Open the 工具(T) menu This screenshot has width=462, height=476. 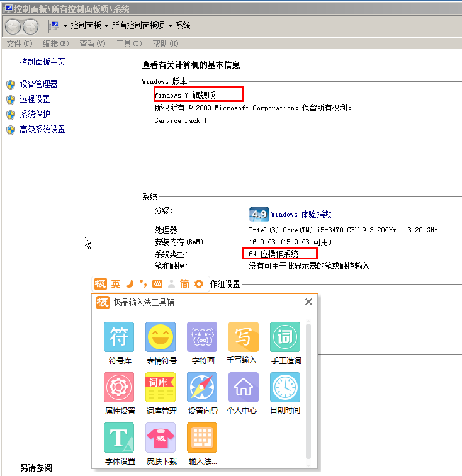[x=129, y=43]
